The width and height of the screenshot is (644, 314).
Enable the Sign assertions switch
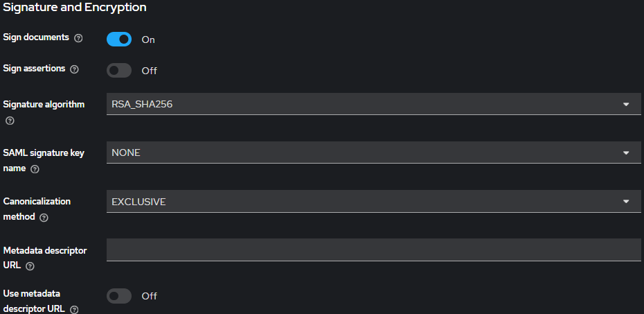tap(119, 70)
